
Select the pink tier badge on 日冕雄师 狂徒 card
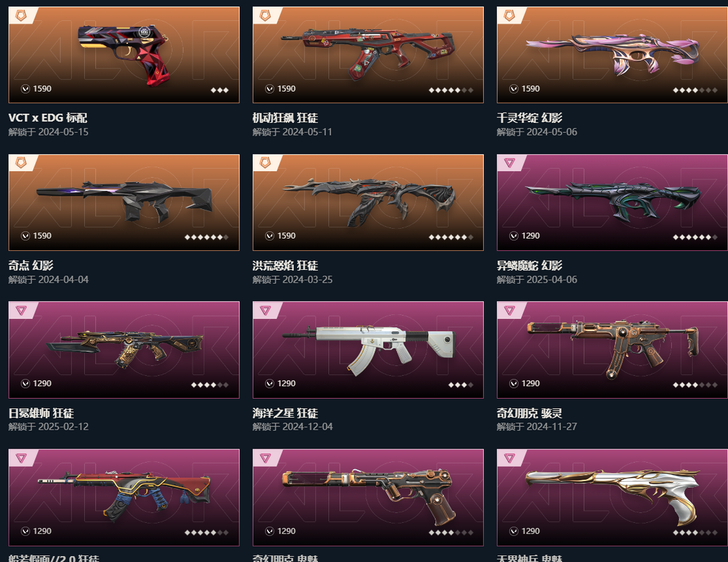click(x=21, y=310)
